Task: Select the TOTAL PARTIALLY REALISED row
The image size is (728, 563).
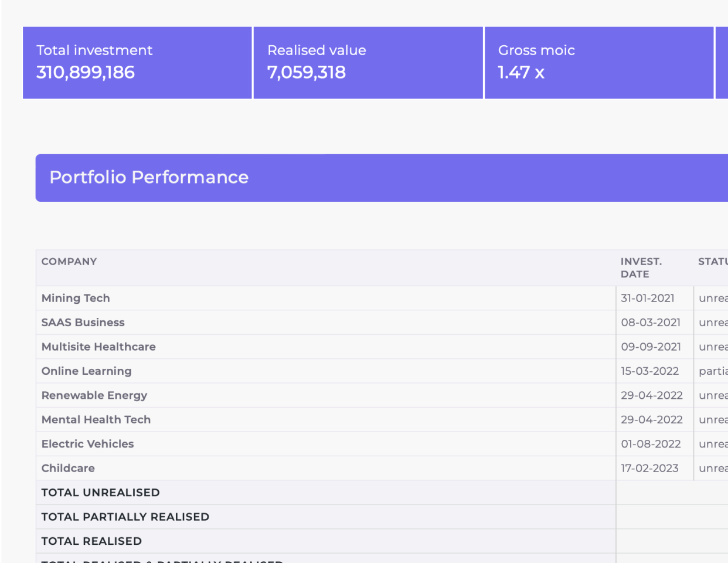Action: [x=125, y=517]
